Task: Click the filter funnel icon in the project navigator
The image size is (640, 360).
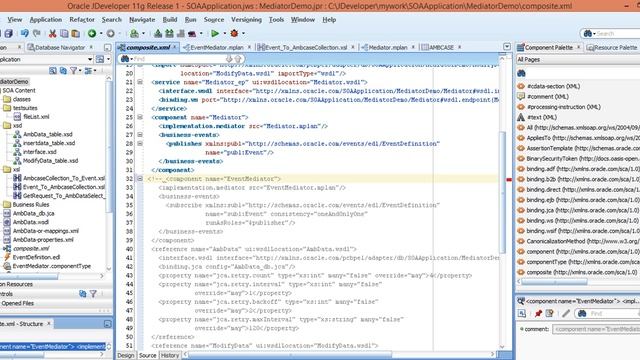Action: tap(73, 71)
